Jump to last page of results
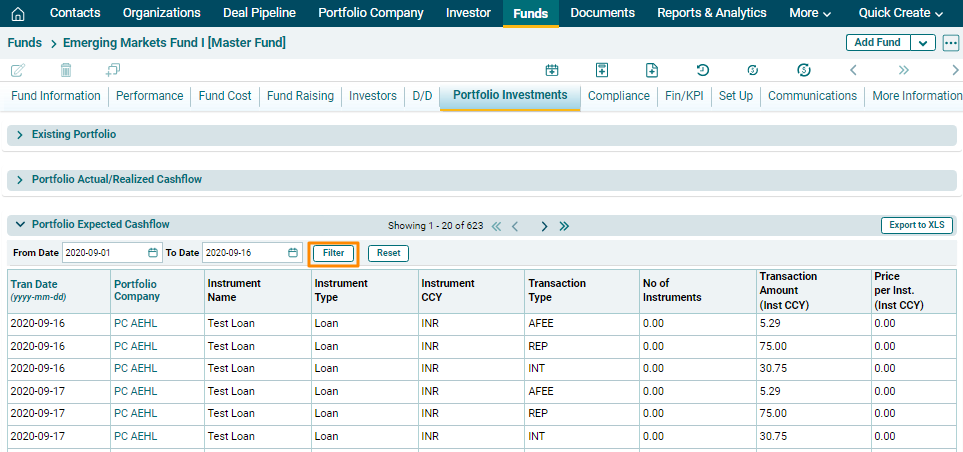Screen dimensions: 963x452 coord(564,226)
